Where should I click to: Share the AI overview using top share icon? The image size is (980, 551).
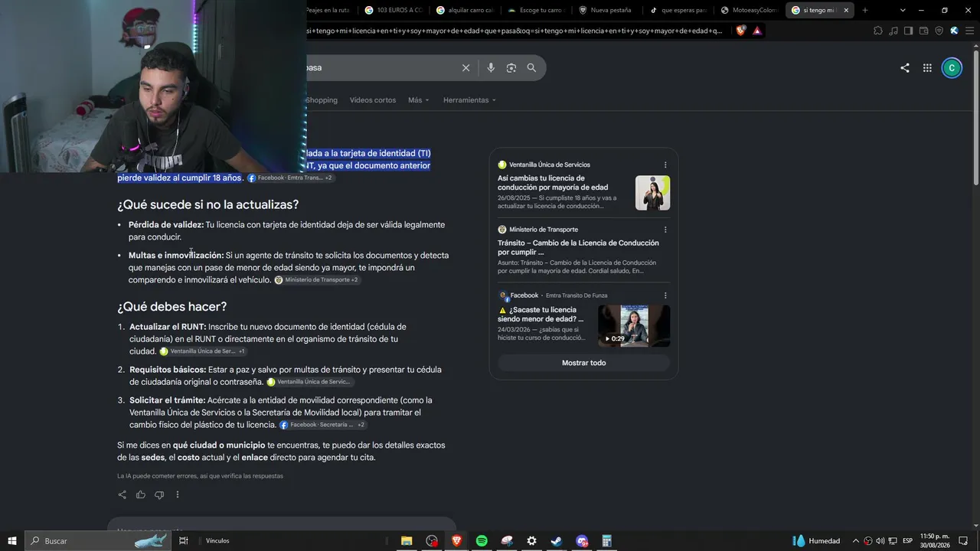905,68
